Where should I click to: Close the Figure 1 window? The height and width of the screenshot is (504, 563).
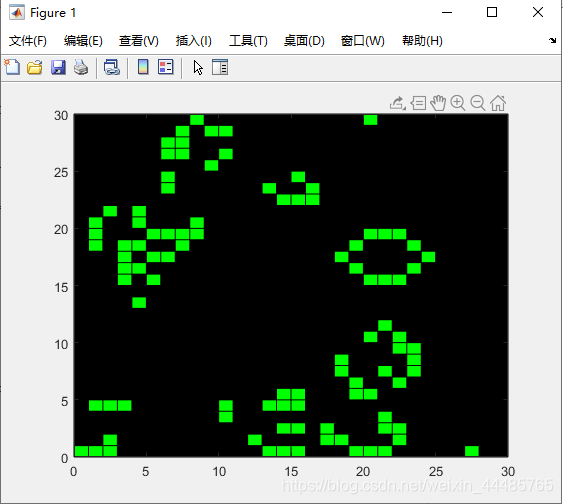tap(538, 13)
